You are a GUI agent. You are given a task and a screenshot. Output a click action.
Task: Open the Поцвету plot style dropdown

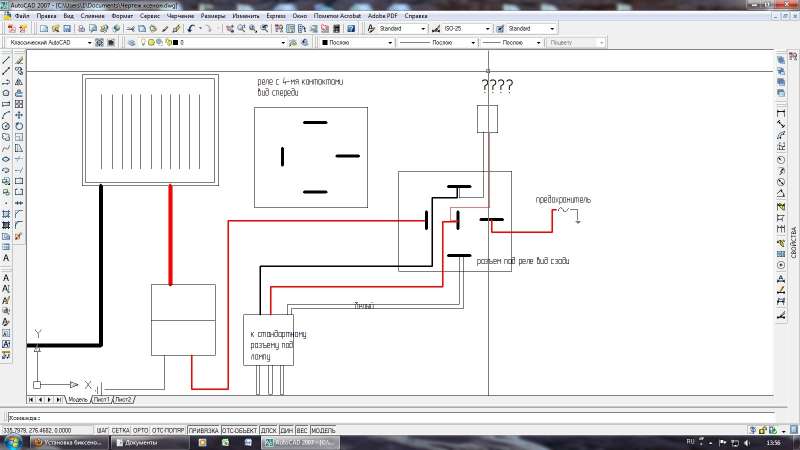(x=576, y=42)
